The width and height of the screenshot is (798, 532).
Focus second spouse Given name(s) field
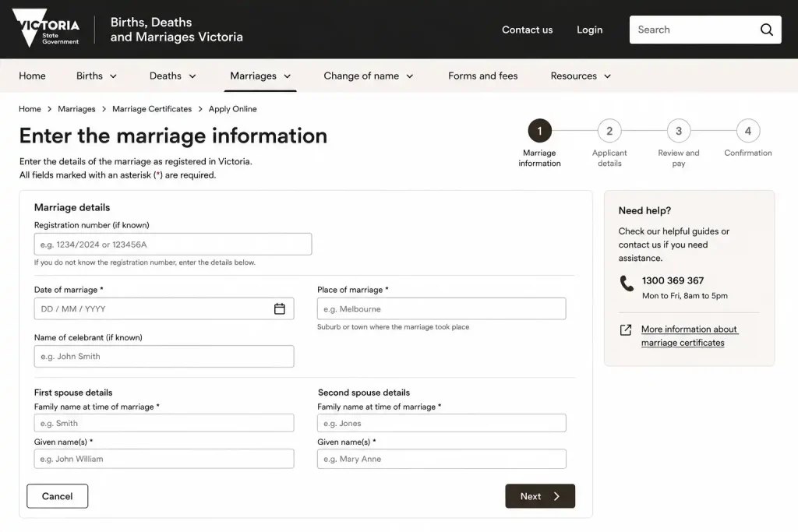point(441,459)
